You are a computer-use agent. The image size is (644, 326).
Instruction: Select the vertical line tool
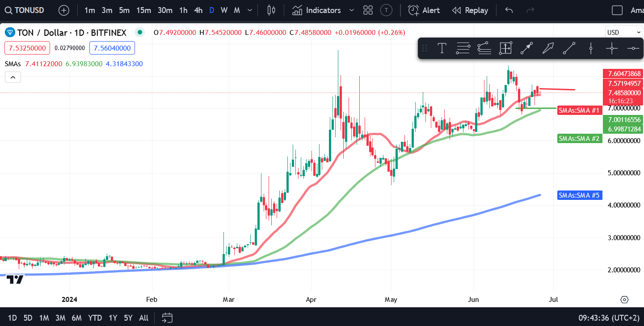coord(590,48)
